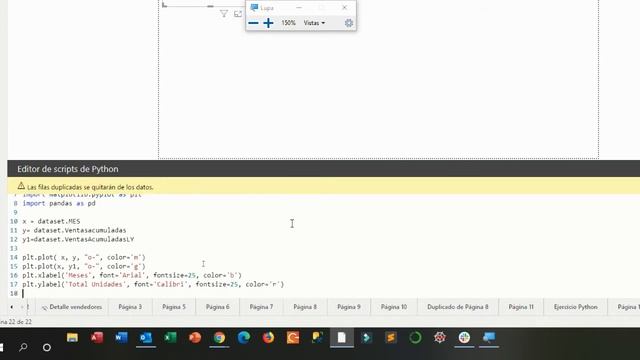Launch Microsoft Access from taskbar

97,338
